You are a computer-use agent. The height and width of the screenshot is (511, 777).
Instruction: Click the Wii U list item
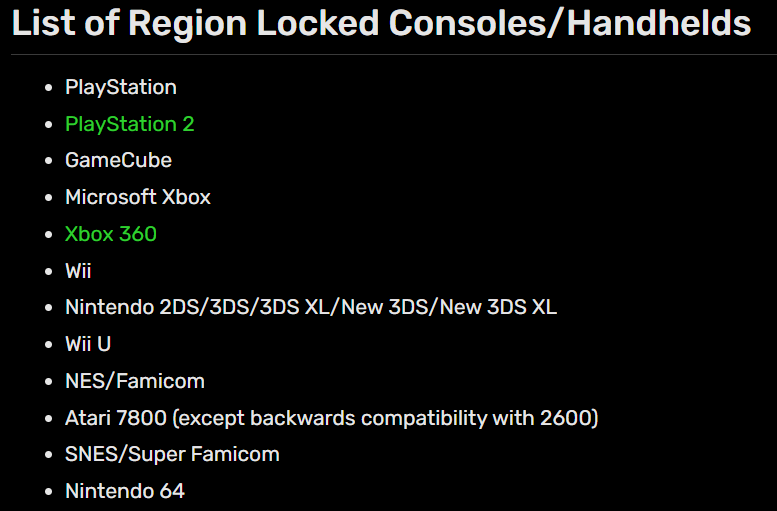[88, 344]
